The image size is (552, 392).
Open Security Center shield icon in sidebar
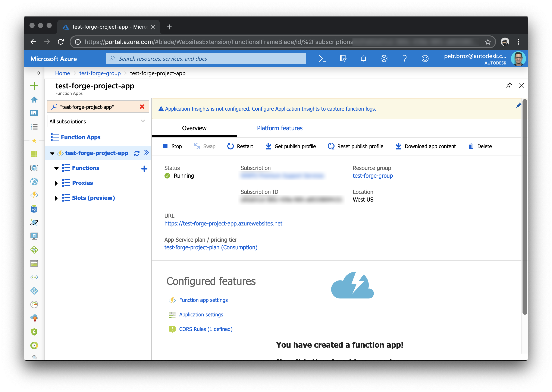[x=34, y=332]
